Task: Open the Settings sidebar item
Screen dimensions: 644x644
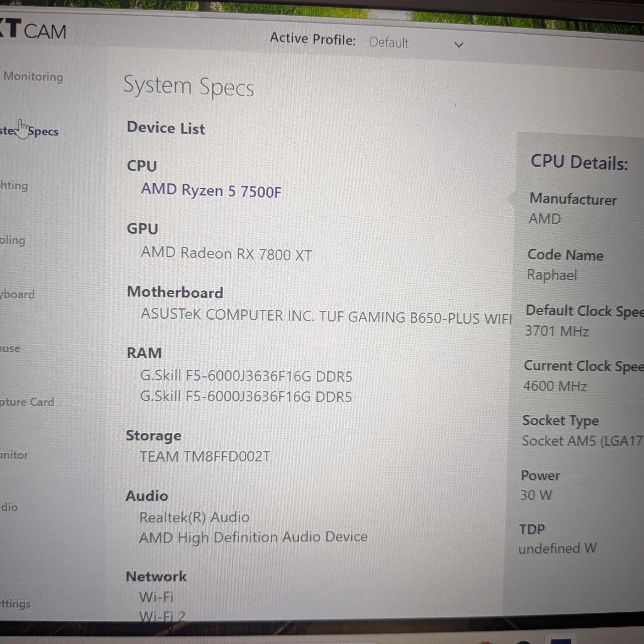Action: pos(15,604)
